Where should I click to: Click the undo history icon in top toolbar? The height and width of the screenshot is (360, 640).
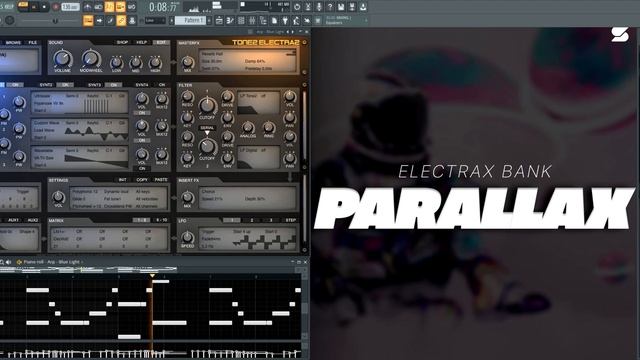point(297,7)
